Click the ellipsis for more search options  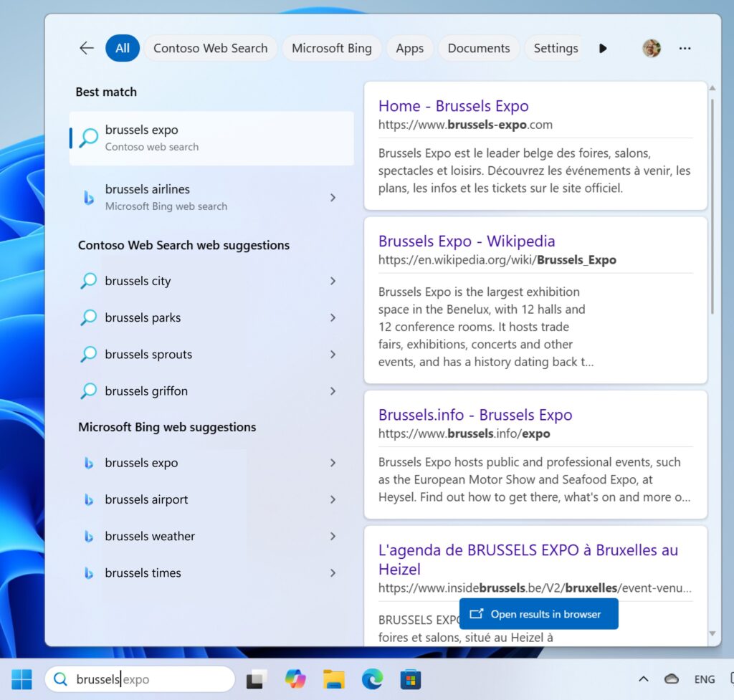click(x=685, y=48)
